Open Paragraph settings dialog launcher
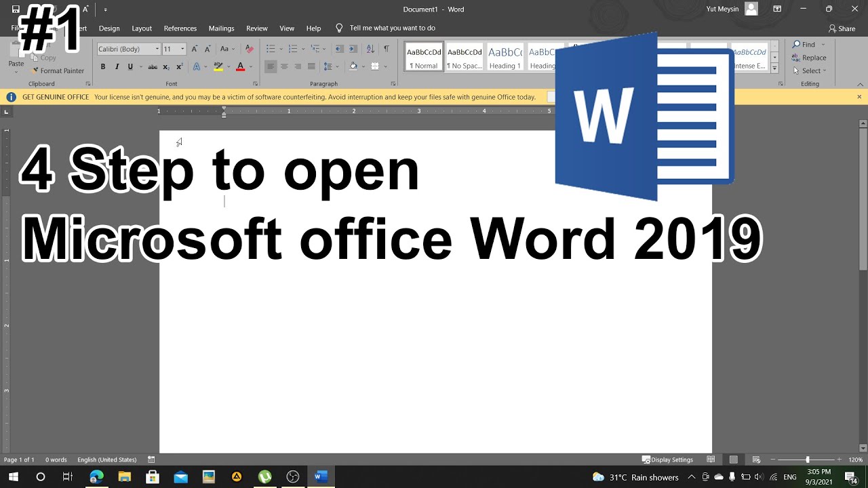 (393, 84)
